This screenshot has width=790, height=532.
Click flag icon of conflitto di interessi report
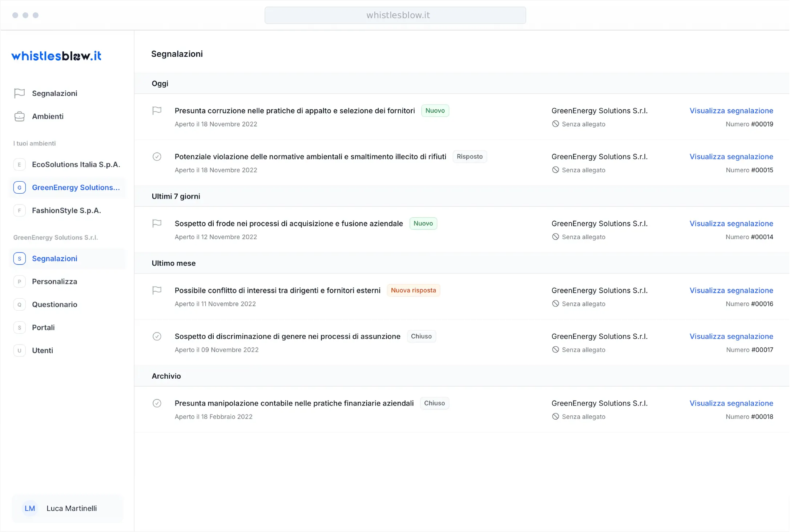[x=157, y=290]
